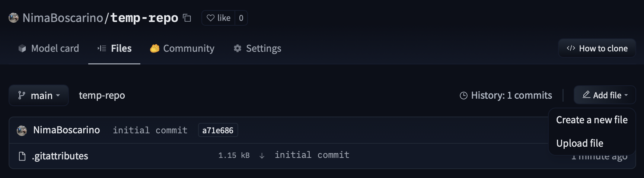Open commit hash a71e686
Image resolution: width=644 pixels, height=178 pixels.
point(218,130)
